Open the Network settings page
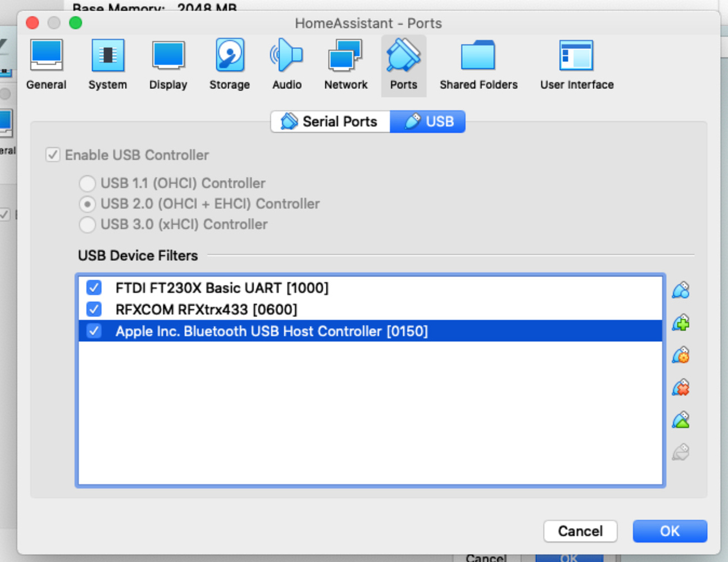This screenshot has width=728, height=562. pos(345,64)
